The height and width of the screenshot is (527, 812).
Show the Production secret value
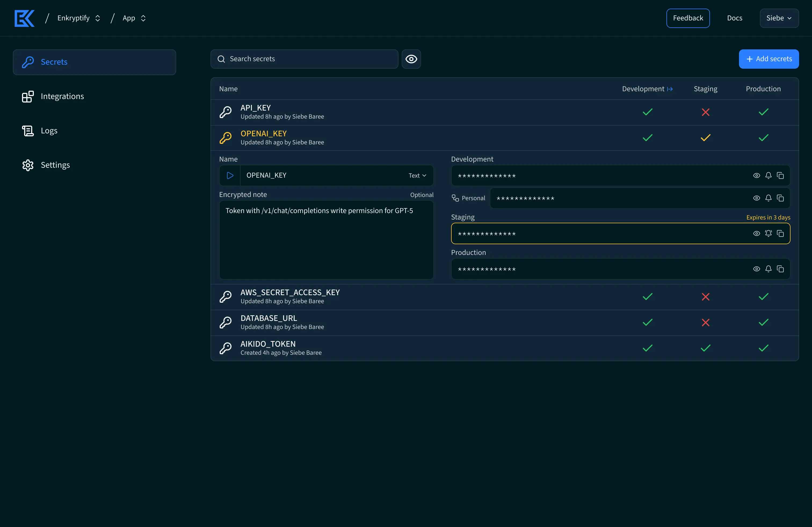pos(757,269)
